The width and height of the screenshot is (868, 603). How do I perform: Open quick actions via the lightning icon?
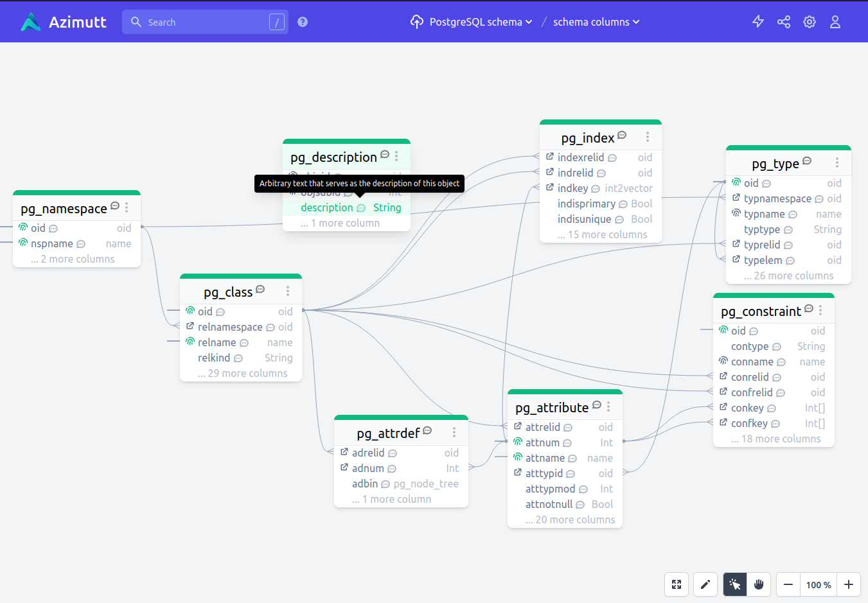[x=757, y=21]
